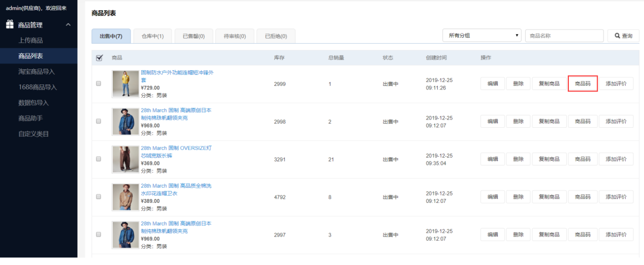This screenshot has height=265, width=644.
Task: Open the 国制防水户外功能连帽短冲锋外套 product link
Action: 177,76
